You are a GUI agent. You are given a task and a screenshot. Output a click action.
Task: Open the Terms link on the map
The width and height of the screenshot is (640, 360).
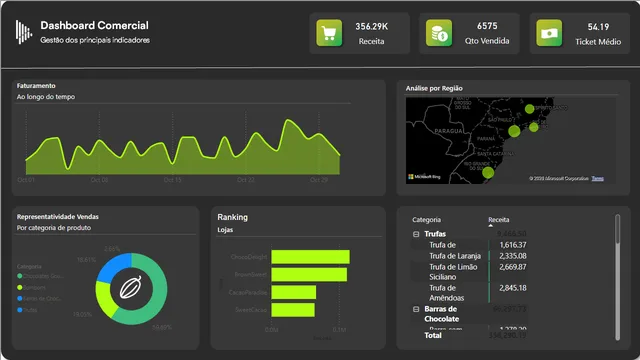point(598,178)
